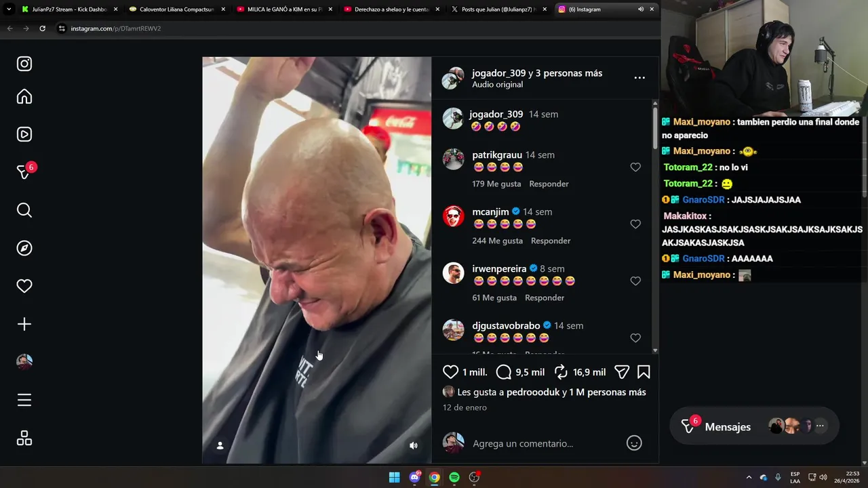Like irwenpereira's comment
This screenshot has width=868, height=488.
coord(635,281)
